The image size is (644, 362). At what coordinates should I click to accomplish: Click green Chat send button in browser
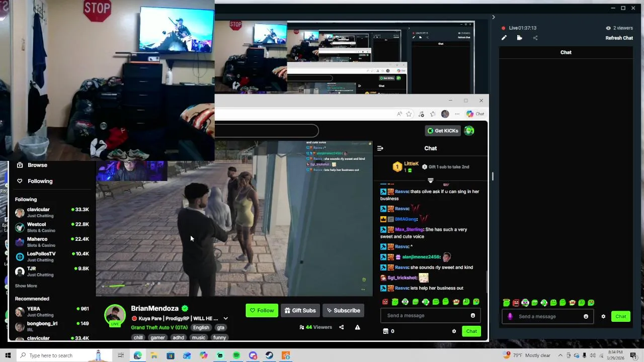[471, 331]
